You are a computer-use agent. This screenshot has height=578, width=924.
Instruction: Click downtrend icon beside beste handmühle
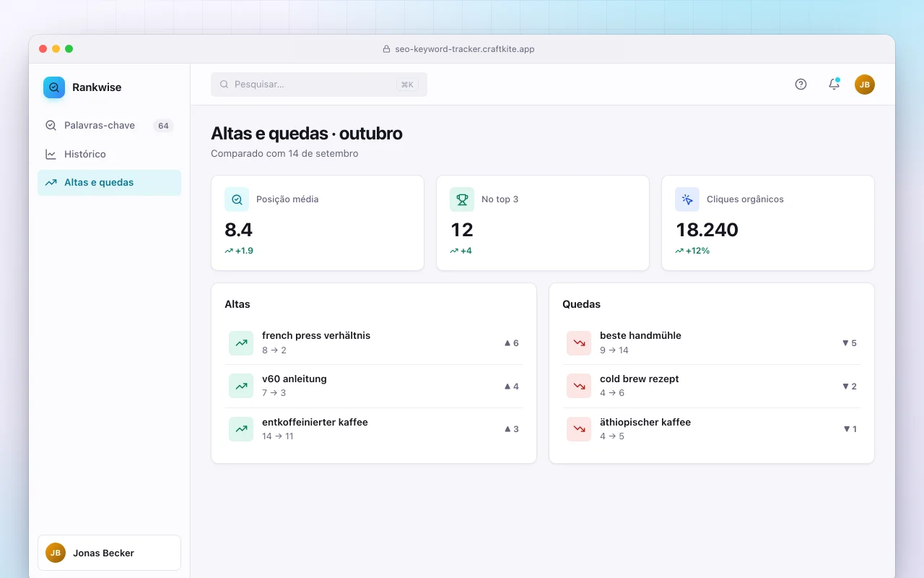579,343
